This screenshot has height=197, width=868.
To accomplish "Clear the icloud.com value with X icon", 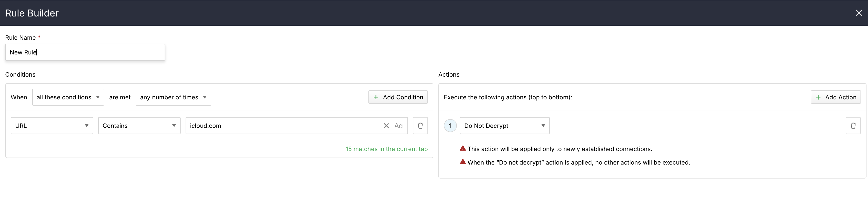I will [386, 126].
